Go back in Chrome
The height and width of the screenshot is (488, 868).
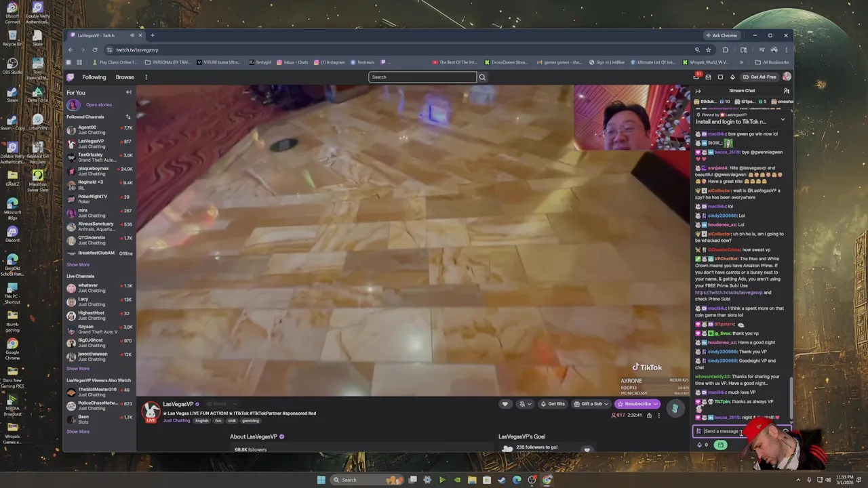pos(71,49)
